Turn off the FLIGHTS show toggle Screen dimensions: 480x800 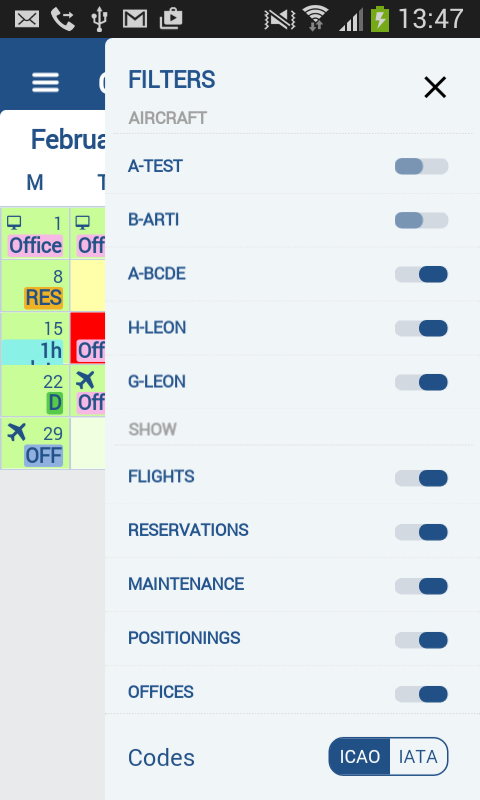point(421,478)
